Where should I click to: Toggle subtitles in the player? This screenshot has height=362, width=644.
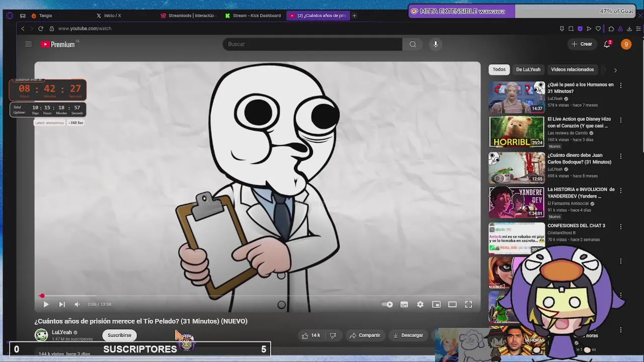pos(404,304)
